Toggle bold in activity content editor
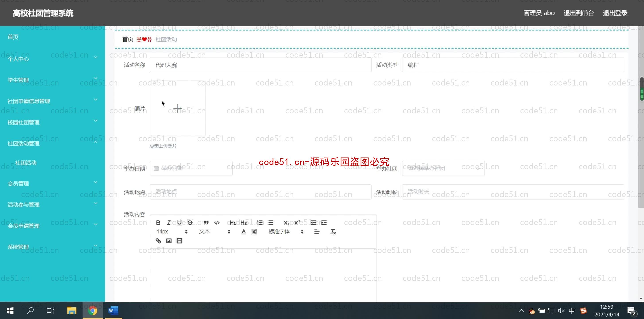The width and height of the screenshot is (644, 319). pos(158,222)
